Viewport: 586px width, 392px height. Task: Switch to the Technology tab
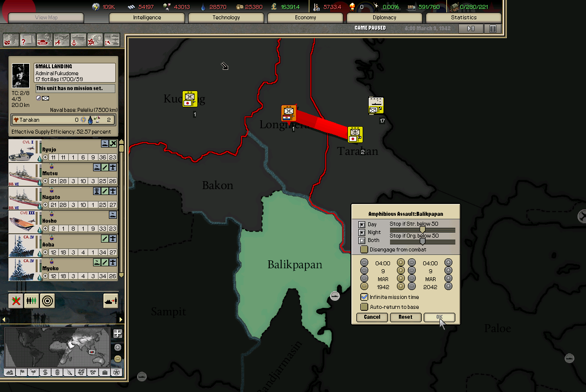pos(226,18)
